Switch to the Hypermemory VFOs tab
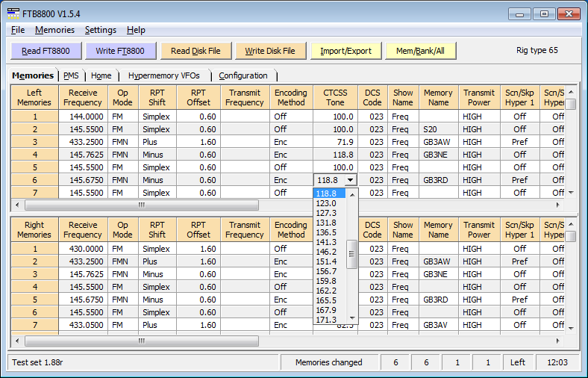The image size is (588, 378). coord(163,75)
